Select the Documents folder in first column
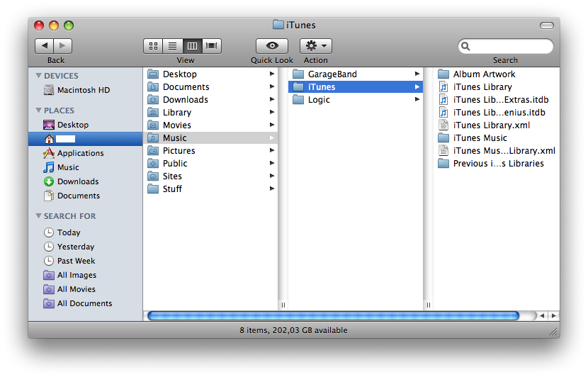Screen dimensions: 588x377 (x=210, y=86)
